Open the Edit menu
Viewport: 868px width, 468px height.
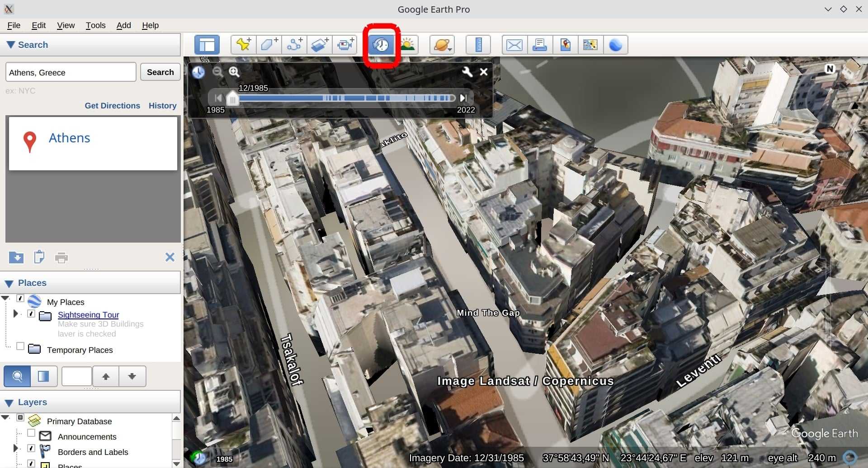pyautogui.click(x=39, y=25)
